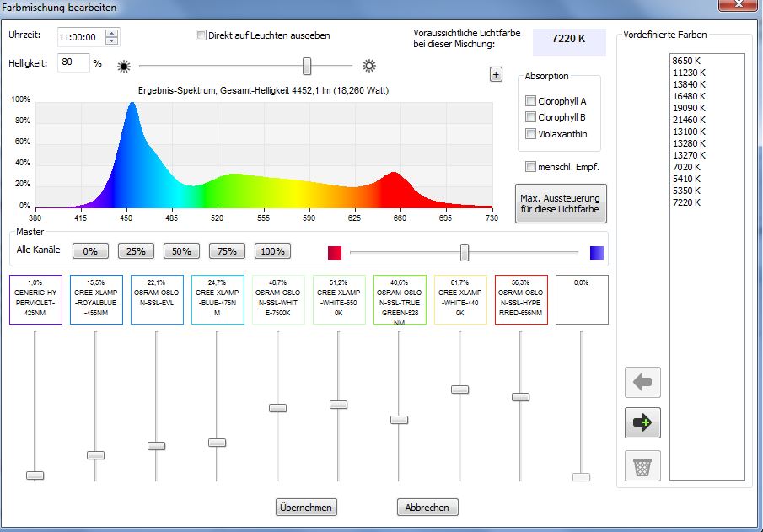Image resolution: width=763 pixels, height=532 pixels.
Task: Click the bright sun brightness icon
Action: pos(368,65)
